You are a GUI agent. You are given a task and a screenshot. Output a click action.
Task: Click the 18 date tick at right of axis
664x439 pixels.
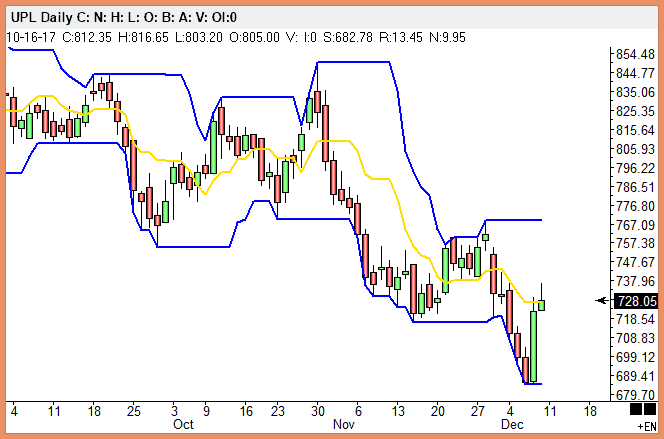tap(590, 410)
